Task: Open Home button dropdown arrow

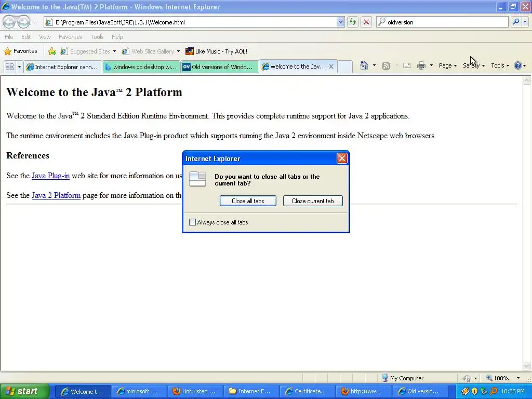Action: click(374, 65)
